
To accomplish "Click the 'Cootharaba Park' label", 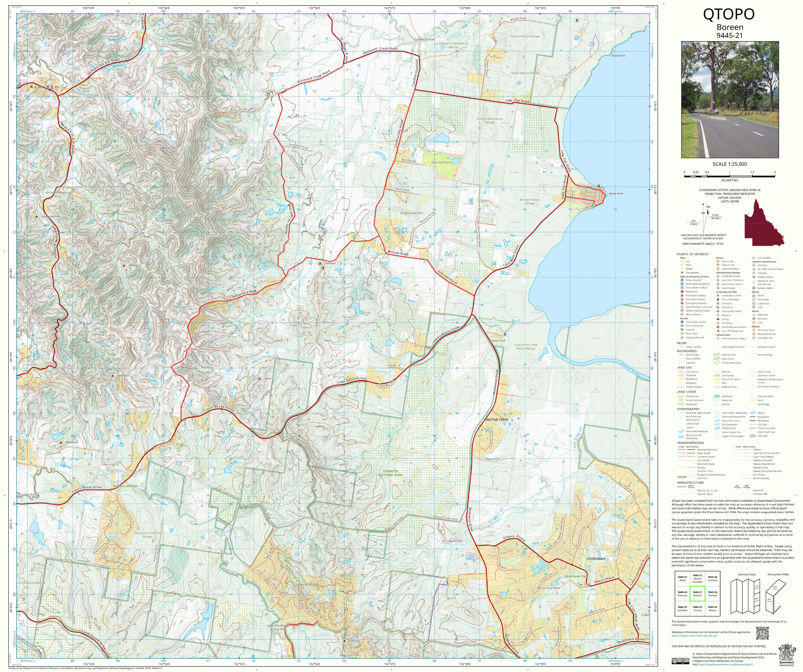I will (411, 213).
